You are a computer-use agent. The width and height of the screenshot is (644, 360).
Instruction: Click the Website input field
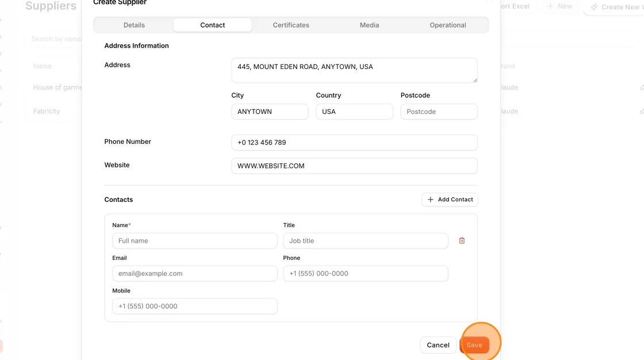pyautogui.click(x=354, y=166)
